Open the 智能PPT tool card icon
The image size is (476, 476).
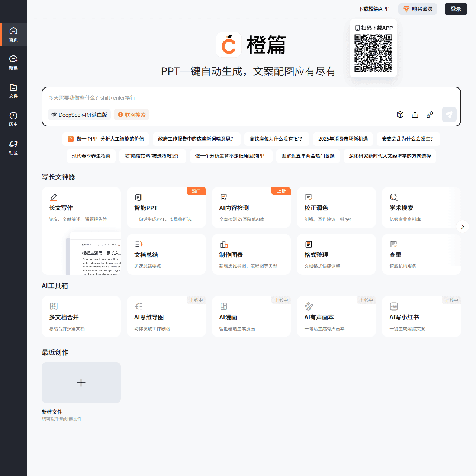click(x=139, y=197)
